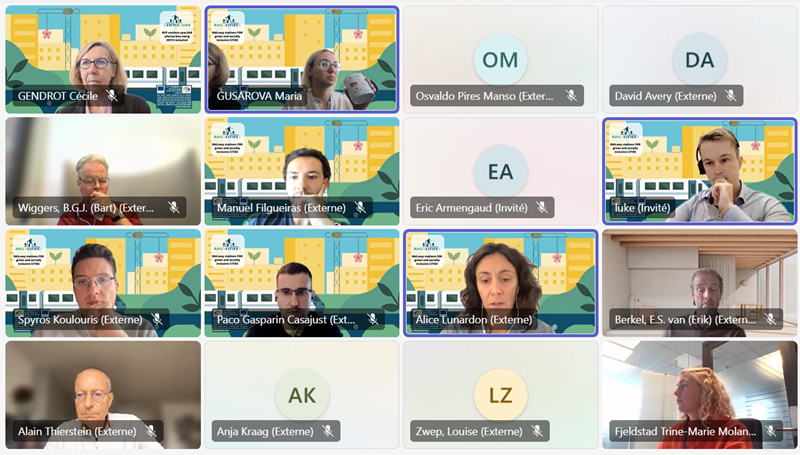Click muted mic icon next to Manuel Filgueiras
Screen dimensions: 800x455
coord(360,207)
